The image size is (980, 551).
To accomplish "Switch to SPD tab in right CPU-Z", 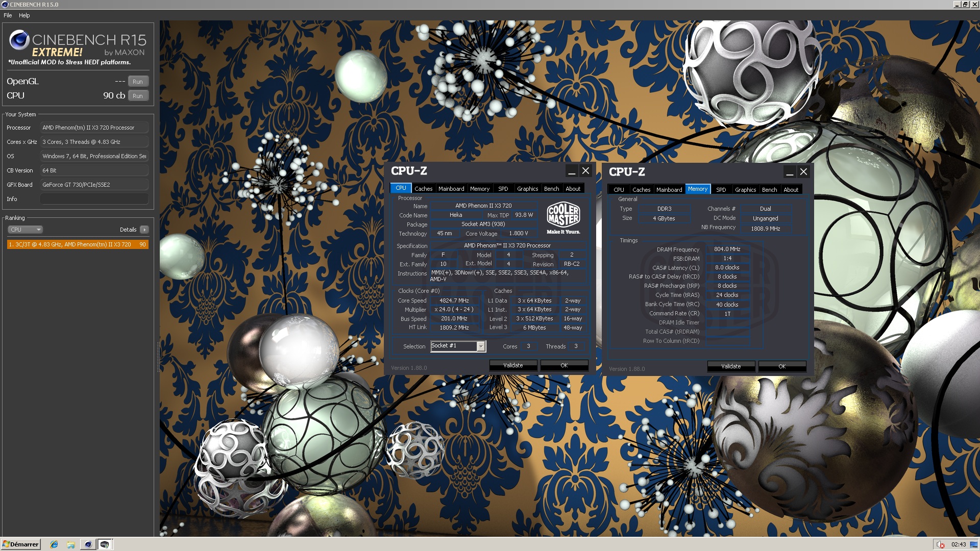I will pyautogui.click(x=721, y=190).
